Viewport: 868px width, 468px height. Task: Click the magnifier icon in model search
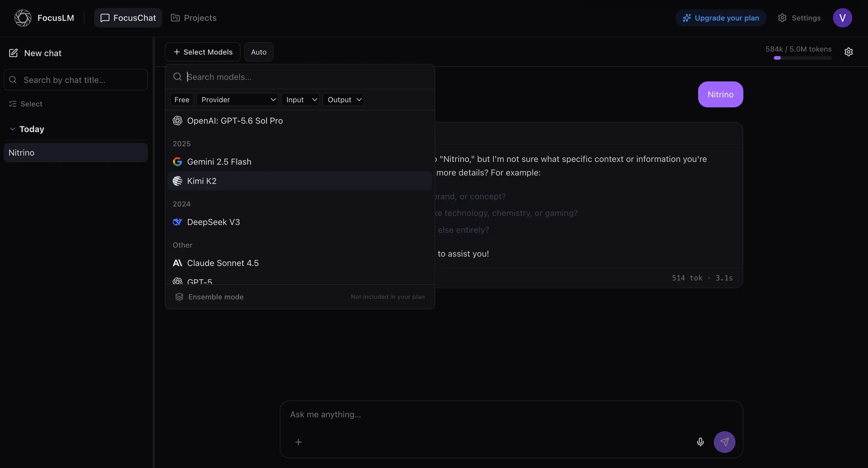(x=177, y=77)
